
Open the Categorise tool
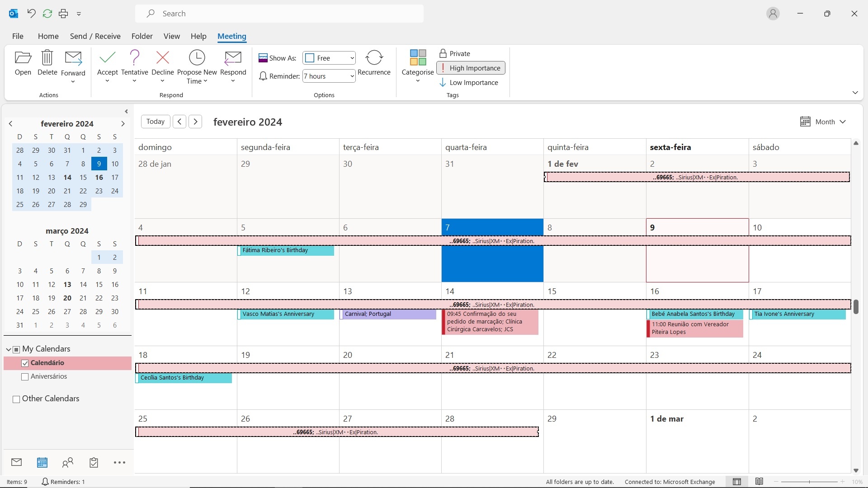tap(417, 65)
